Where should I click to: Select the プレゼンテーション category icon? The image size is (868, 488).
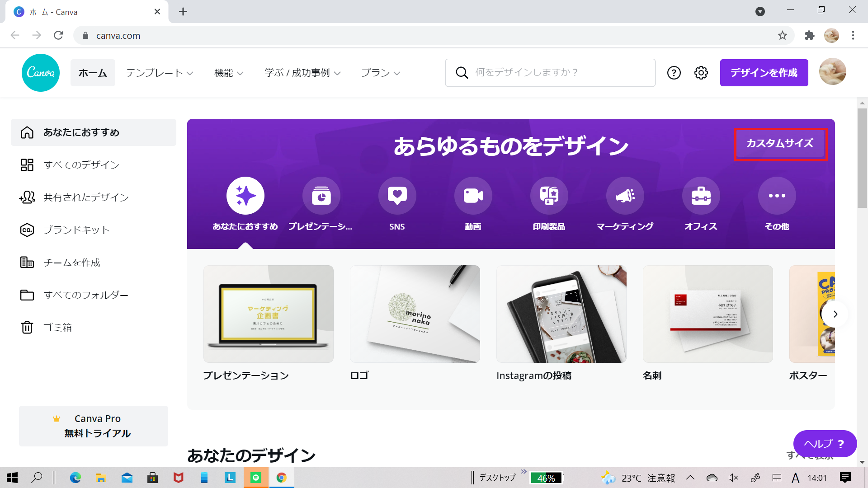[321, 196]
